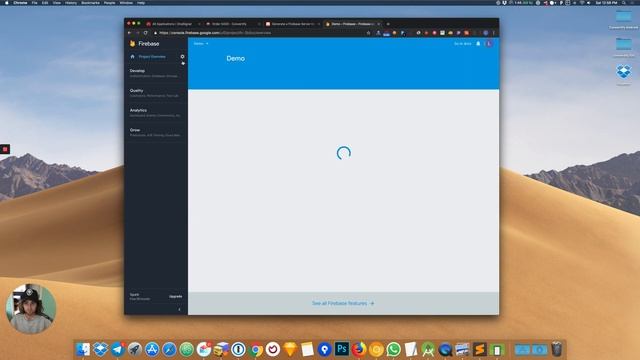Open Google Chrome from the Dock
Viewport: 640px width, 360px height.
[256, 349]
